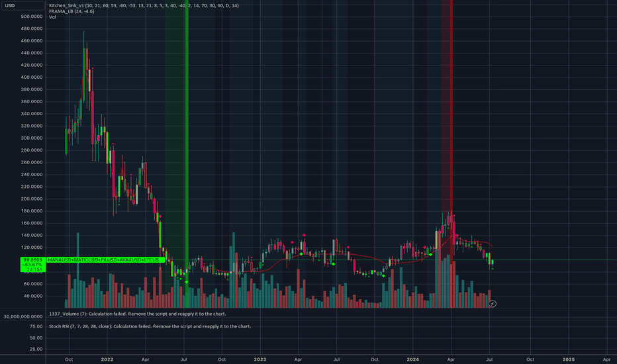Click the 40.0000 price scale label
The image size is (617, 364).
pyautogui.click(x=32, y=296)
